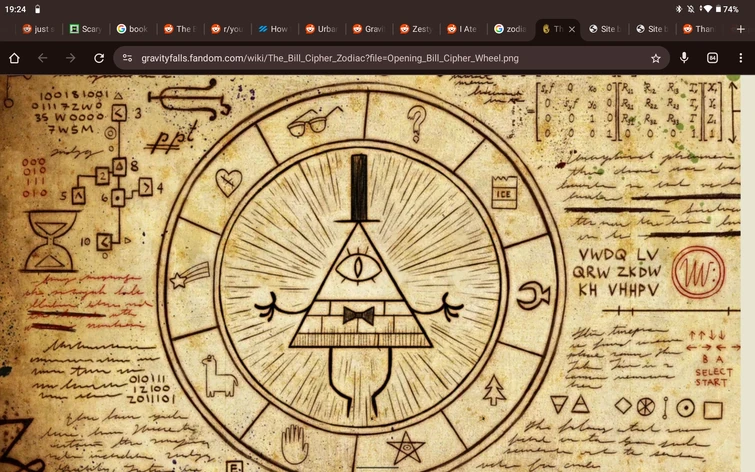Select the "Gravi" tab

368,29
